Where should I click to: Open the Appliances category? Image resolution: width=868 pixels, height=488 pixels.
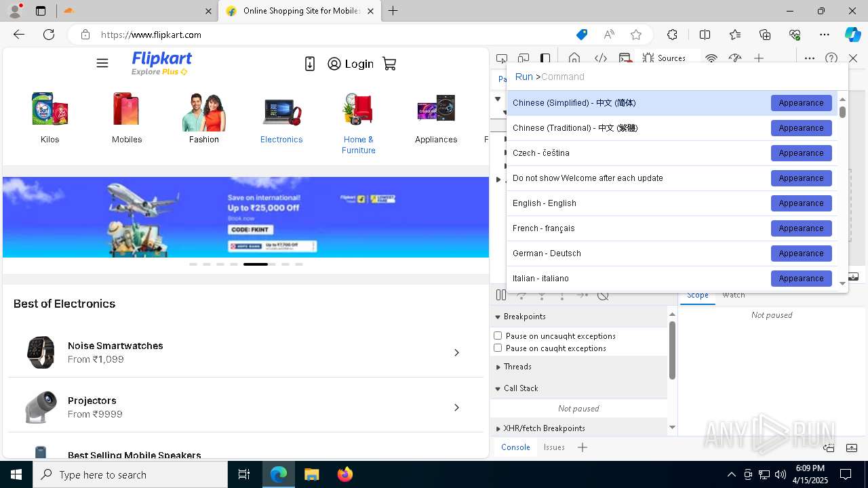tap(436, 118)
